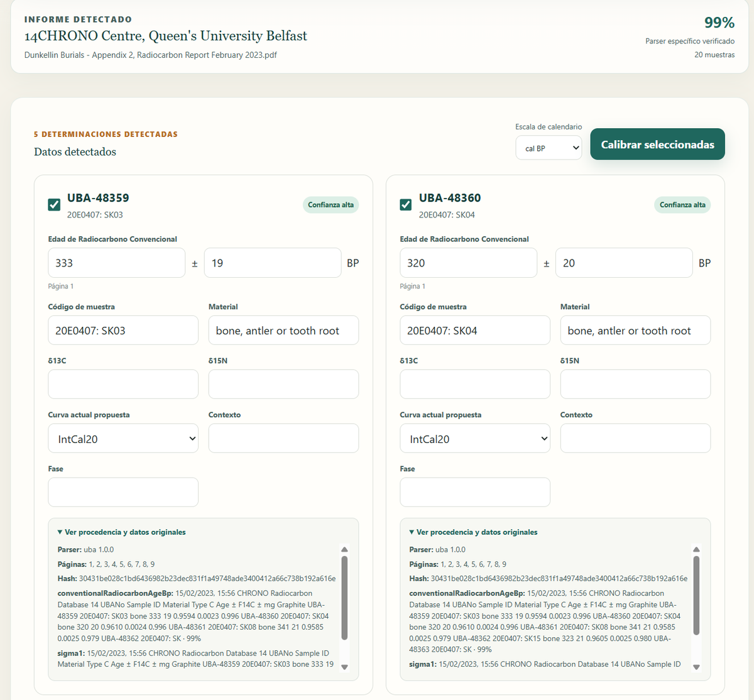Click the error field showing 19

(273, 263)
